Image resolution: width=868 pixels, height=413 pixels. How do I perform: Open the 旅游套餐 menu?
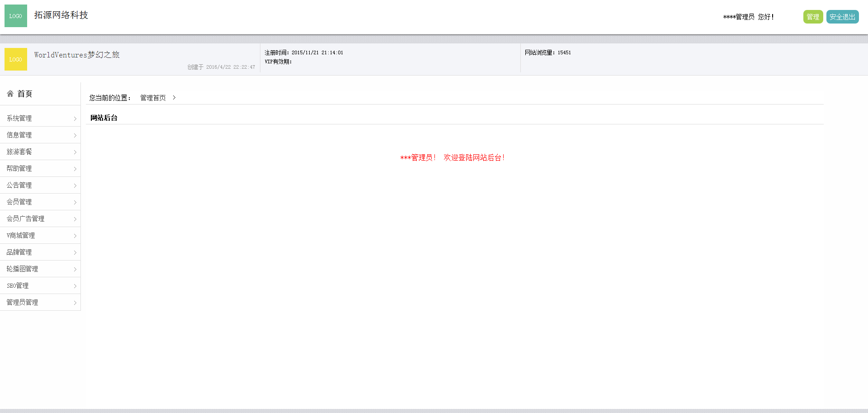tap(40, 152)
